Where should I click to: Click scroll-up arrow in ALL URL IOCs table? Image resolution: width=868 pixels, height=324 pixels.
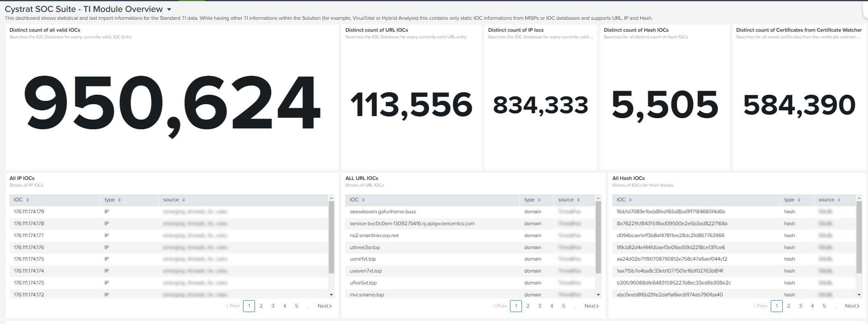pos(598,198)
